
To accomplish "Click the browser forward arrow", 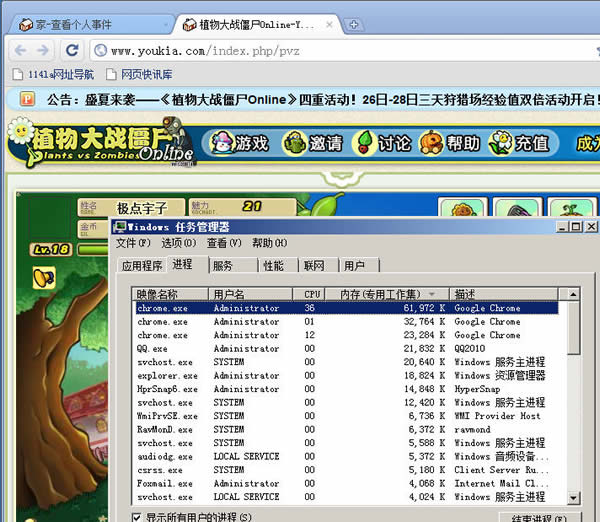I will (43, 50).
